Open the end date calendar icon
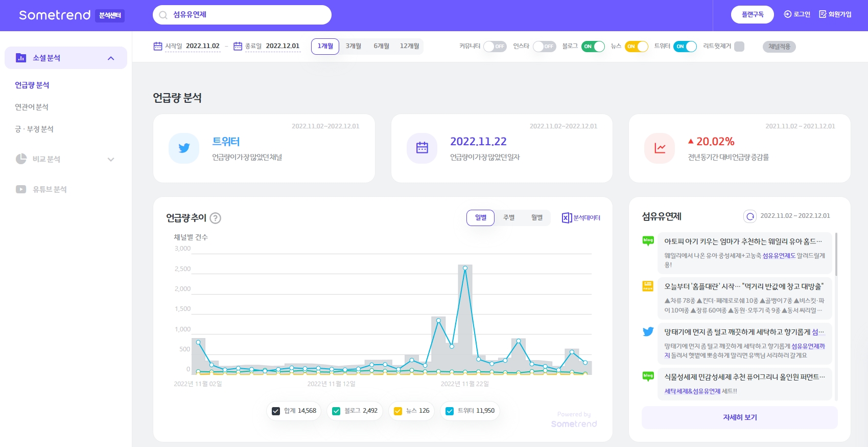The height and width of the screenshot is (447, 868). pos(238,46)
